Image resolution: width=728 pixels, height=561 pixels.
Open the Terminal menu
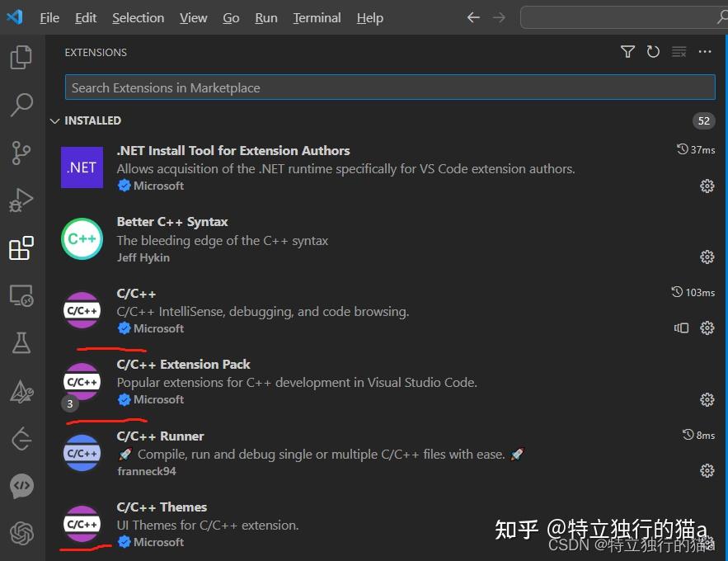(x=317, y=18)
